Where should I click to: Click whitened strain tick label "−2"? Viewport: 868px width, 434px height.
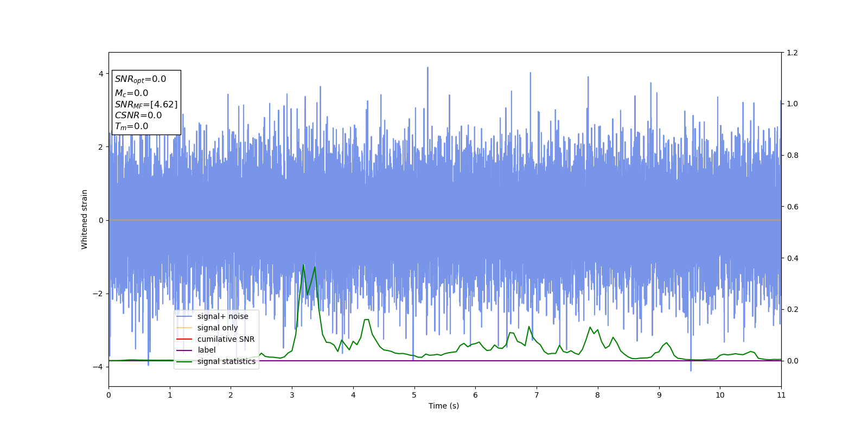coord(99,293)
